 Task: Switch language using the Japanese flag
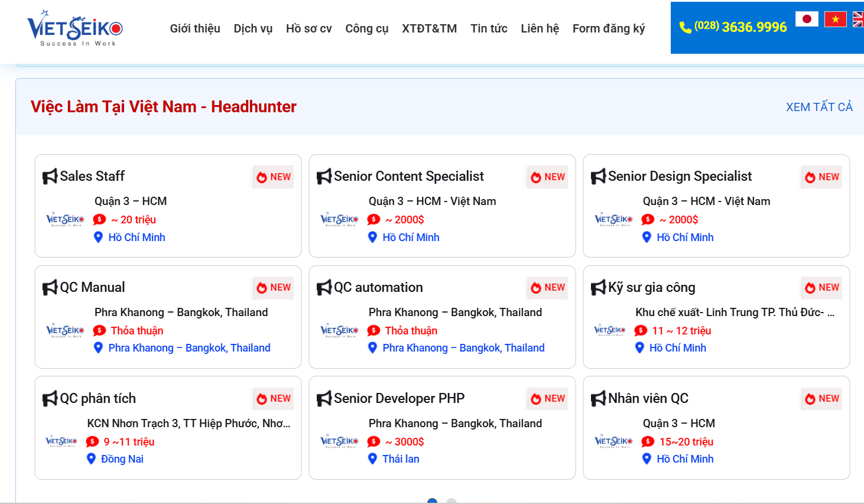coord(807,19)
